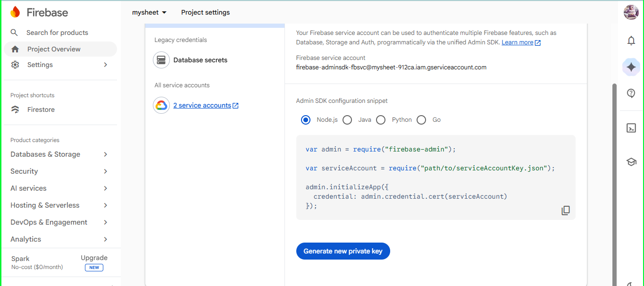Click the No-cost ($0/month) text
This screenshot has height=286, width=644.
coord(37,267)
